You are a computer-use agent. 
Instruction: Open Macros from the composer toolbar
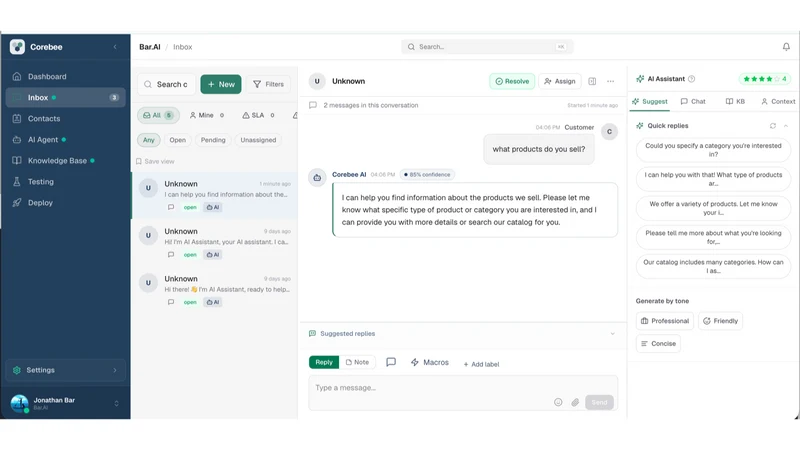point(430,362)
